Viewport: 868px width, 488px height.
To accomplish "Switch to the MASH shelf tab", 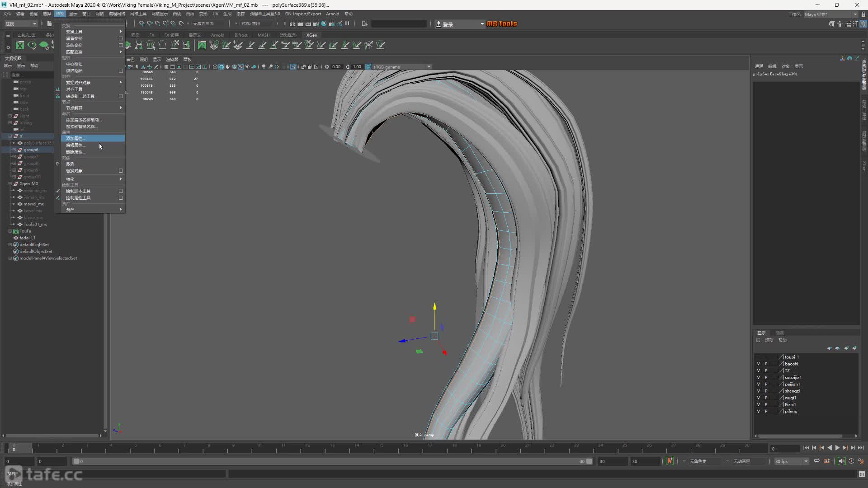I will click(264, 35).
